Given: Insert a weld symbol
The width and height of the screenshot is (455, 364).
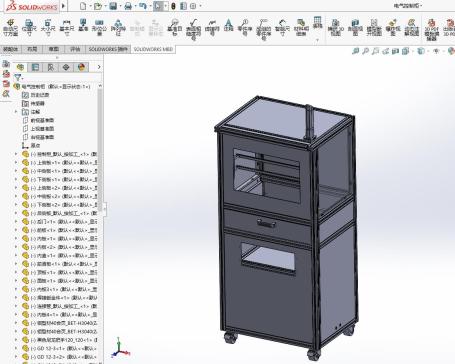Looking at the screenshot, I should click(212, 28).
